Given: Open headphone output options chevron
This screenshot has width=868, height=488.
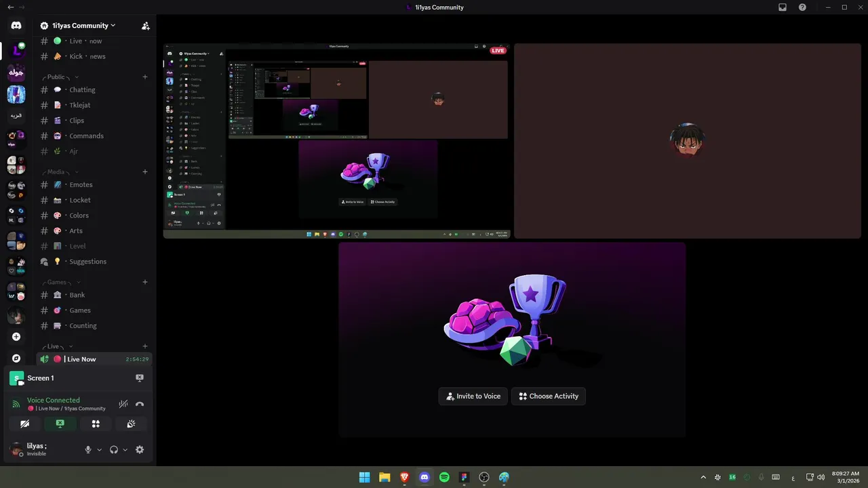Looking at the screenshot, I should coord(125,449).
